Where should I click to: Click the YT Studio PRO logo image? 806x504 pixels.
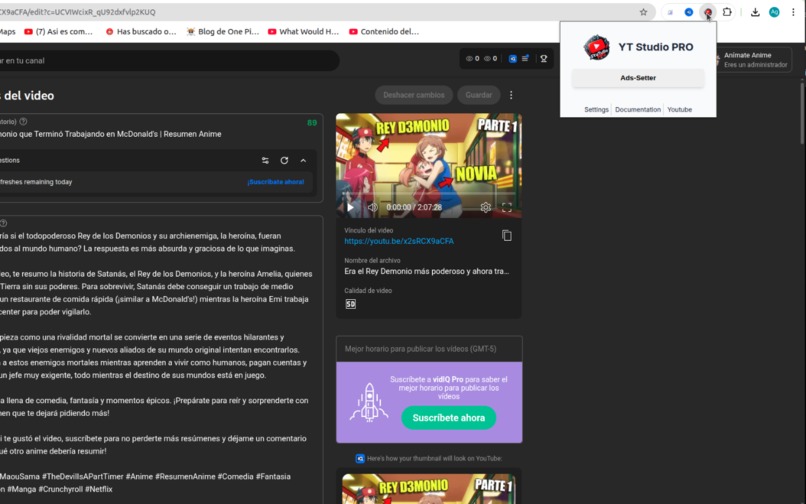coord(596,47)
